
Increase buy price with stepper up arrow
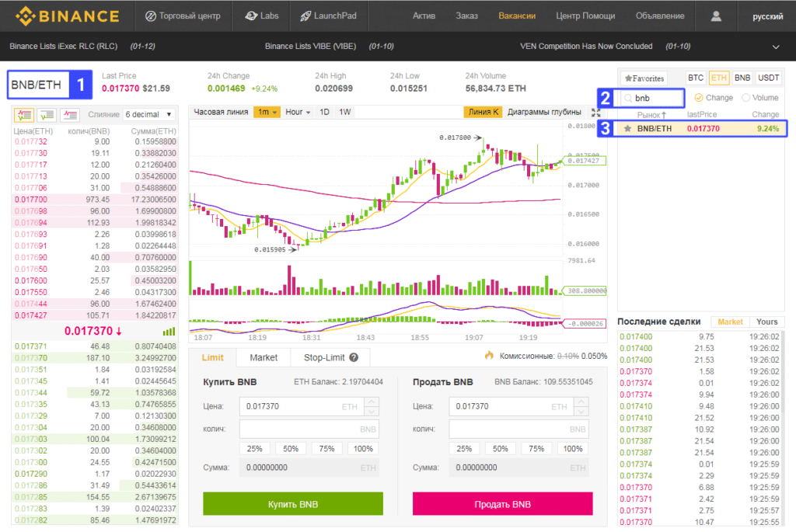click(372, 402)
